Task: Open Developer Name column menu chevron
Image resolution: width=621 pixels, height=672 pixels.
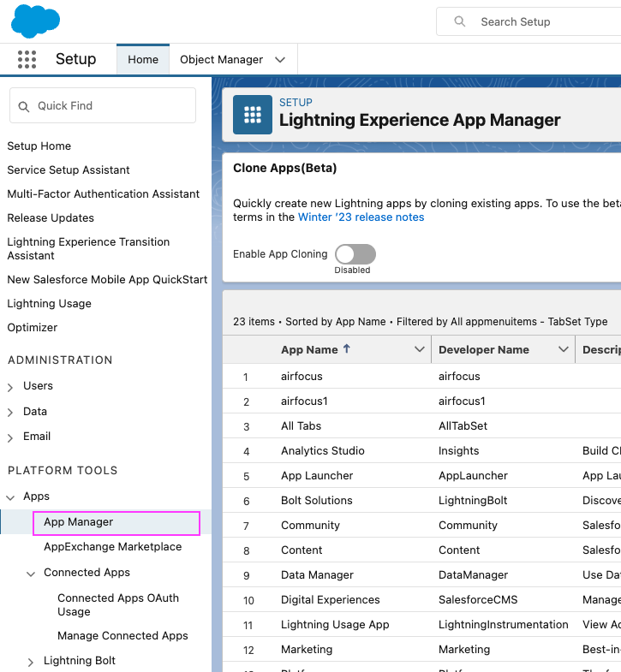Action: [563, 349]
